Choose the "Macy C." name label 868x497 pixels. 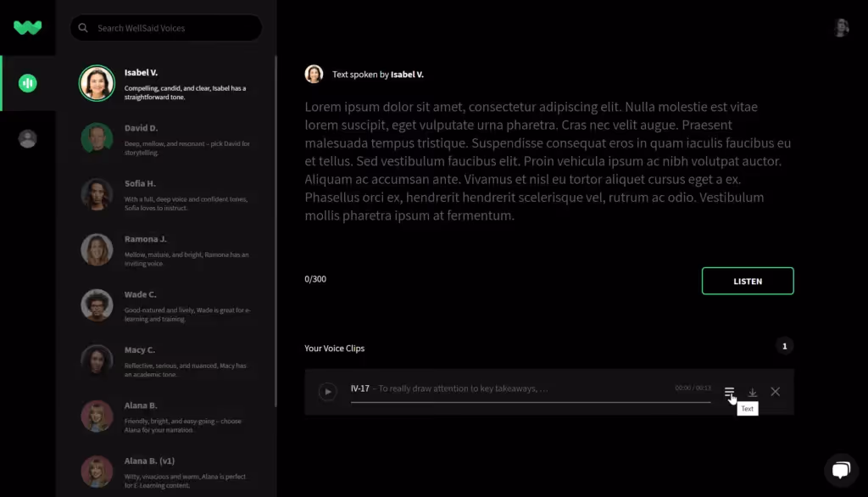(x=140, y=349)
